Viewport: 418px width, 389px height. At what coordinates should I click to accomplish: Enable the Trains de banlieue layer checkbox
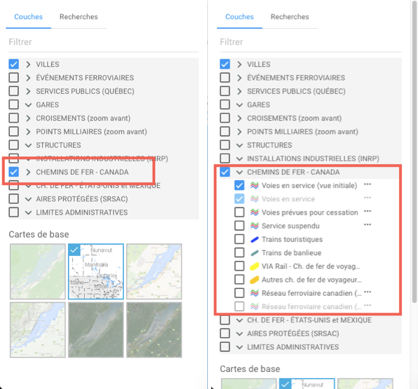pyautogui.click(x=239, y=253)
